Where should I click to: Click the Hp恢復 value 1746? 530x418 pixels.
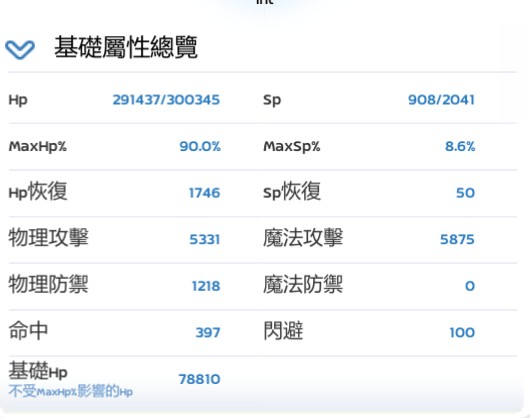[x=204, y=193]
